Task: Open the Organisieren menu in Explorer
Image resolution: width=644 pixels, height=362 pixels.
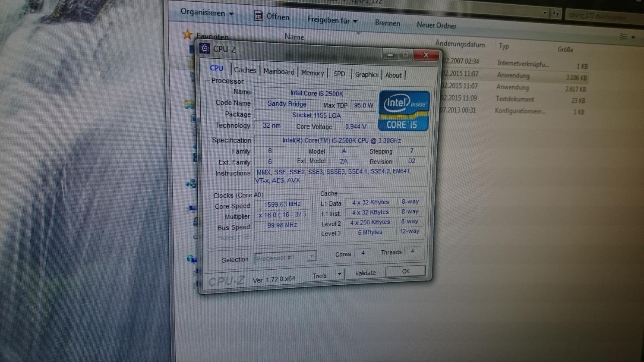Action: coord(207,13)
